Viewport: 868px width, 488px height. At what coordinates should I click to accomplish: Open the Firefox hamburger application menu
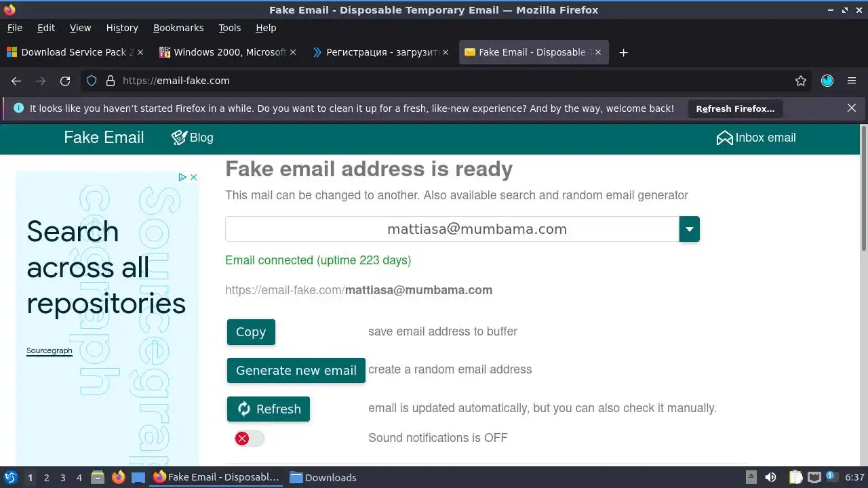point(852,81)
